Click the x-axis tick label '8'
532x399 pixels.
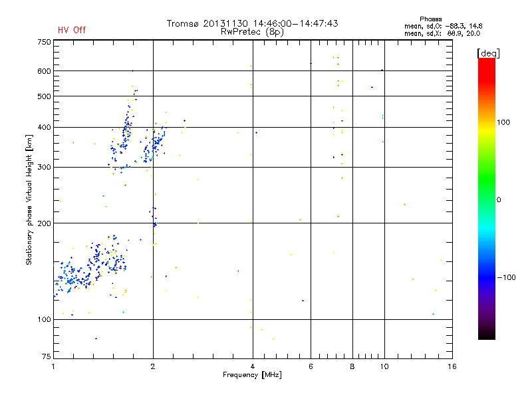pos(352,366)
